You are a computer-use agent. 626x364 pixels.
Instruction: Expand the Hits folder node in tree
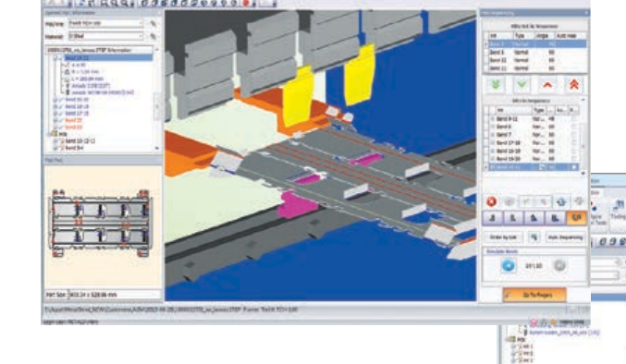(49, 134)
